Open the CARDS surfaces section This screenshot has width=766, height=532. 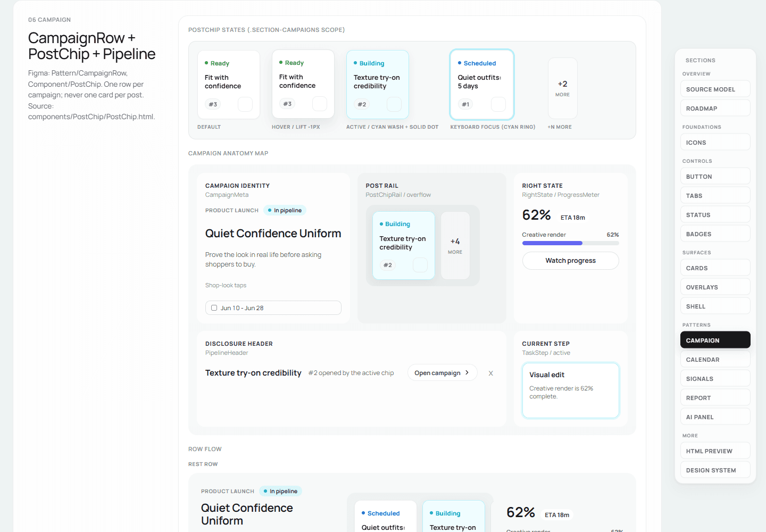715,268
